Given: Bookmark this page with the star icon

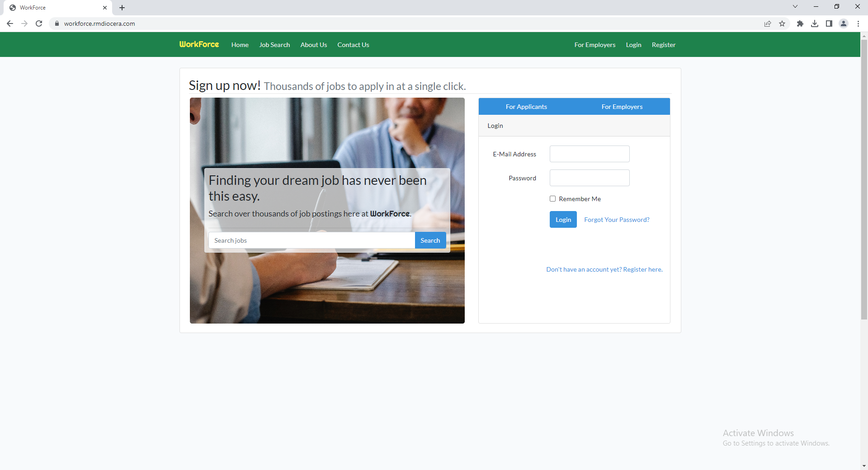Looking at the screenshot, I should tap(782, 23).
